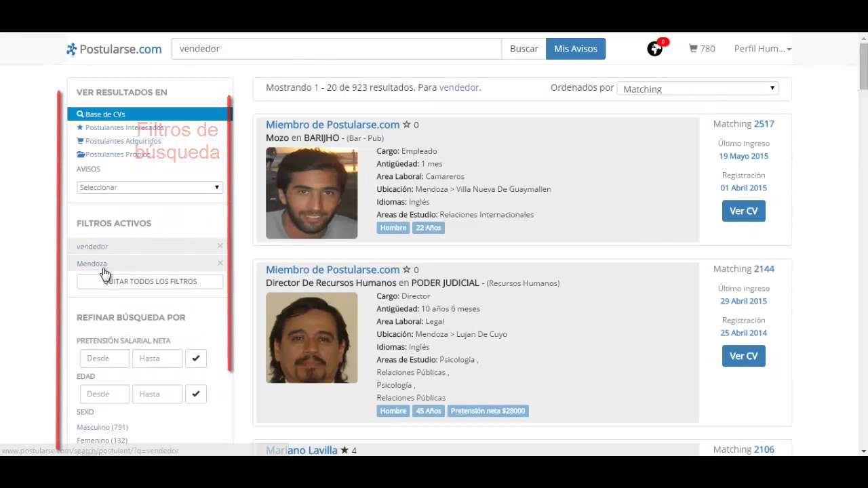Screen dimensions: 868x488
Task: Open Miembro de Postularse.com link for Director
Action: (x=332, y=270)
